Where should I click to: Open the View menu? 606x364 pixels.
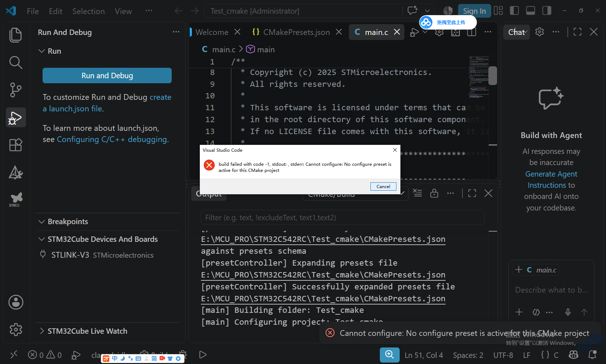123,11
